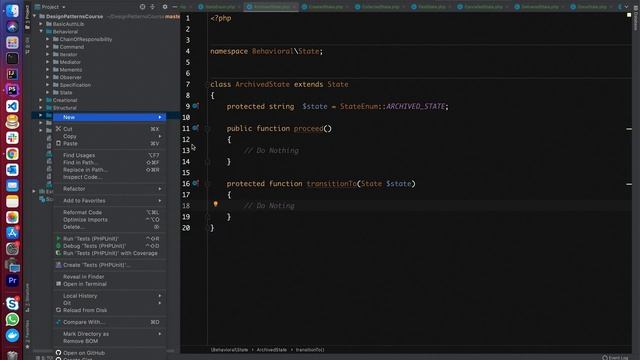Expand the Command folder
This screenshot has width=640, height=360.
click(48, 47)
